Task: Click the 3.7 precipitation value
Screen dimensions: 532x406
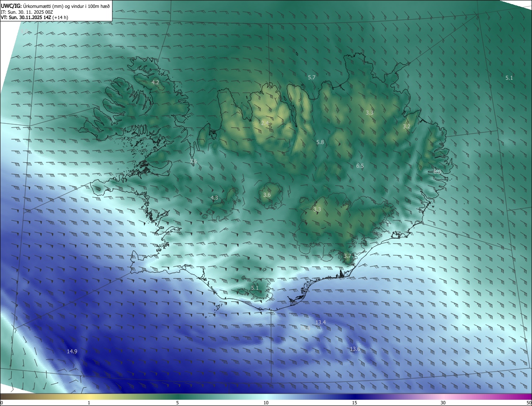Action: point(347,256)
